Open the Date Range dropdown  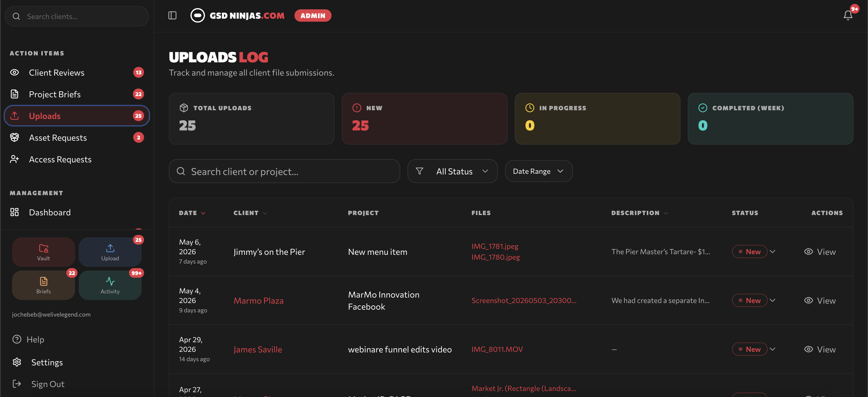(x=539, y=171)
